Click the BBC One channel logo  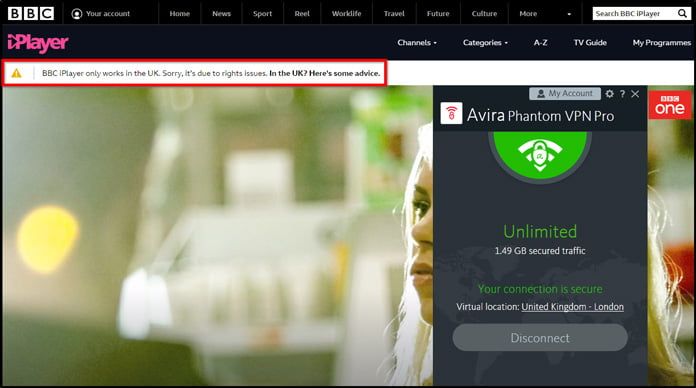670,105
